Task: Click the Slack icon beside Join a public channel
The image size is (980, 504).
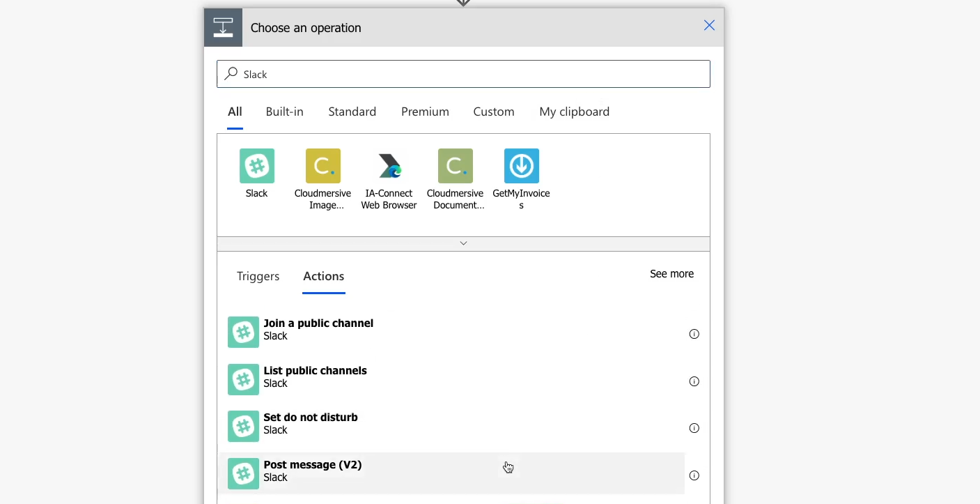Action: (243, 332)
